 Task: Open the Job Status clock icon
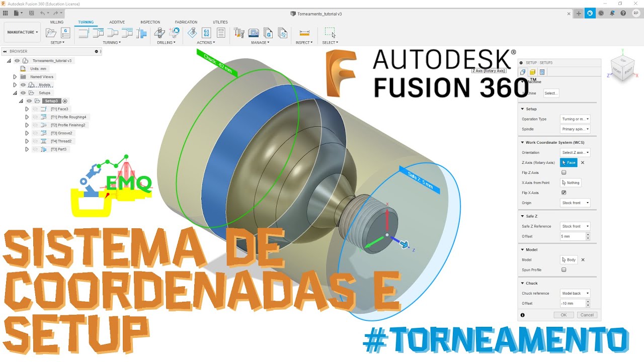(601, 14)
